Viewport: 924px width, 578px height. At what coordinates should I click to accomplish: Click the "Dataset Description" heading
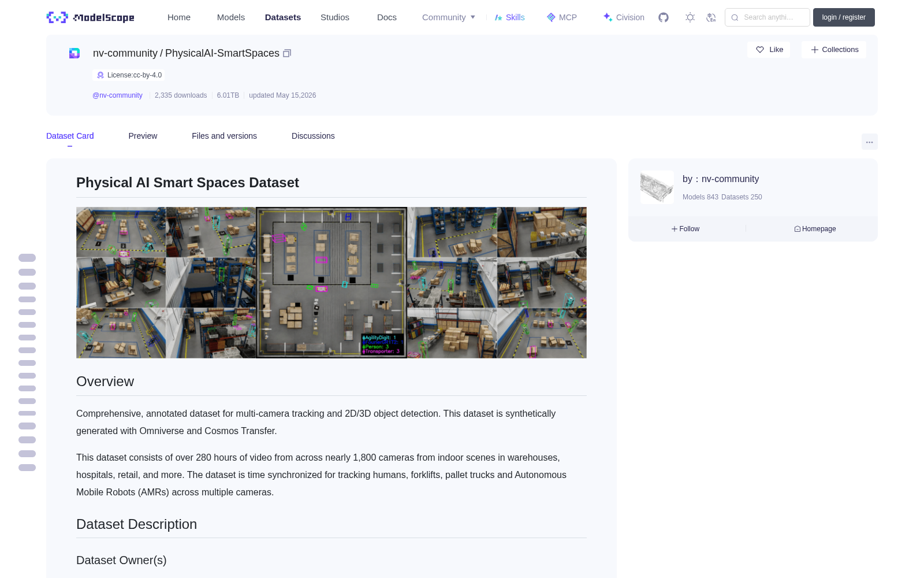(137, 524)
